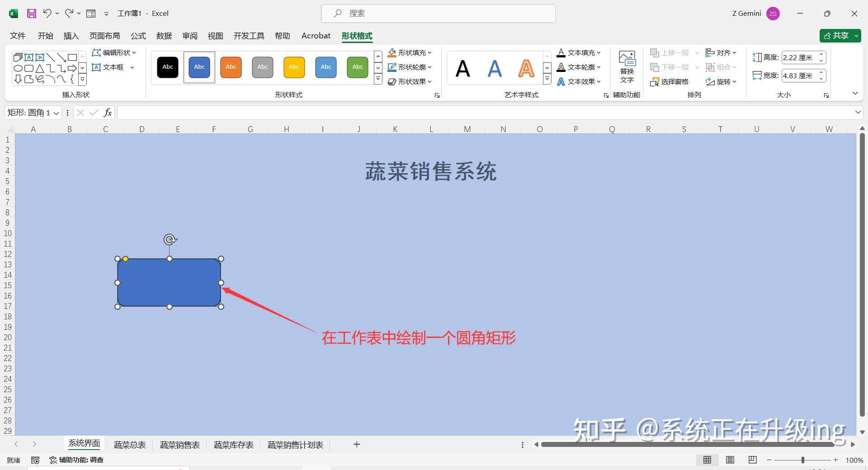Click the macro recording icon in status bar
Image resolution: width=868 pixels, height=470 pixels.
[35, 460]
